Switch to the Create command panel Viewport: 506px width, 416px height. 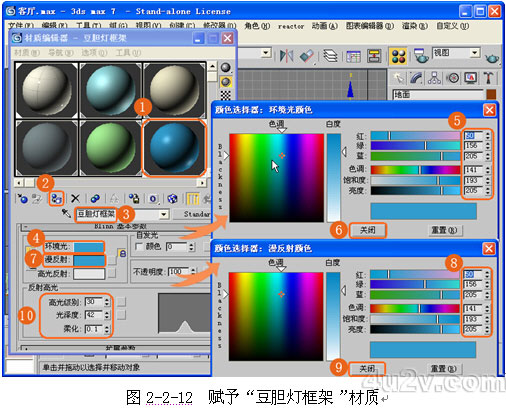398,78
